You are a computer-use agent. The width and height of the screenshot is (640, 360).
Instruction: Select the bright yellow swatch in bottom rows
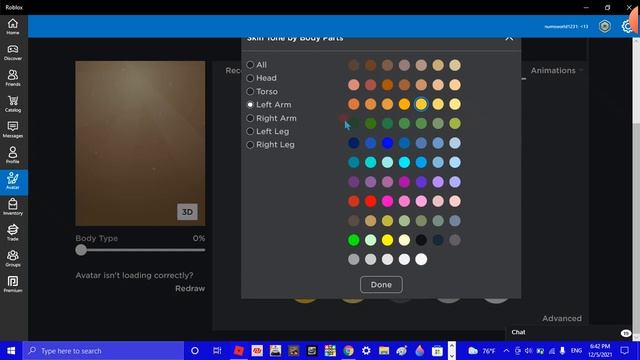387,240
